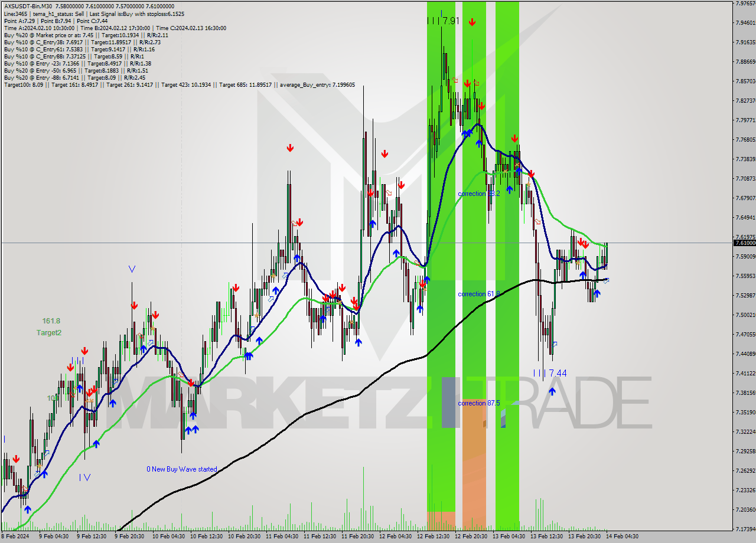Viewport: 756px width, 543px height.
Task: Click the red down arrow beside the 7.91 label
Action: click(x=472, y=22)
